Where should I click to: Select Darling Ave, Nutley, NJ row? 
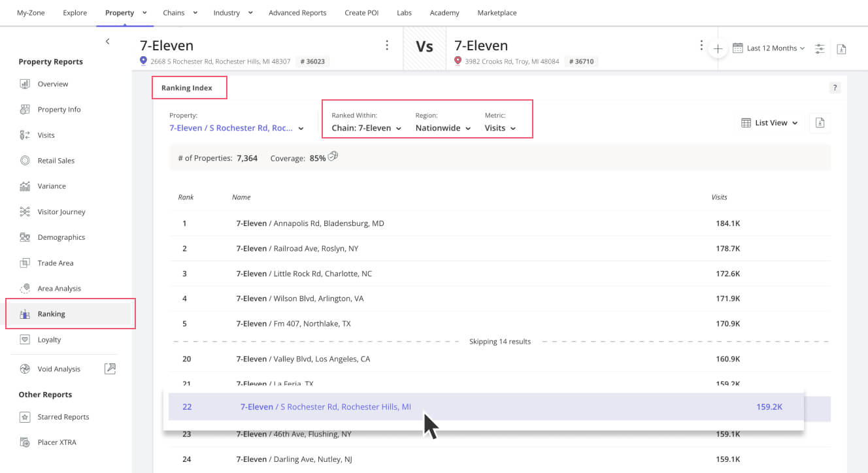[500, 459]
